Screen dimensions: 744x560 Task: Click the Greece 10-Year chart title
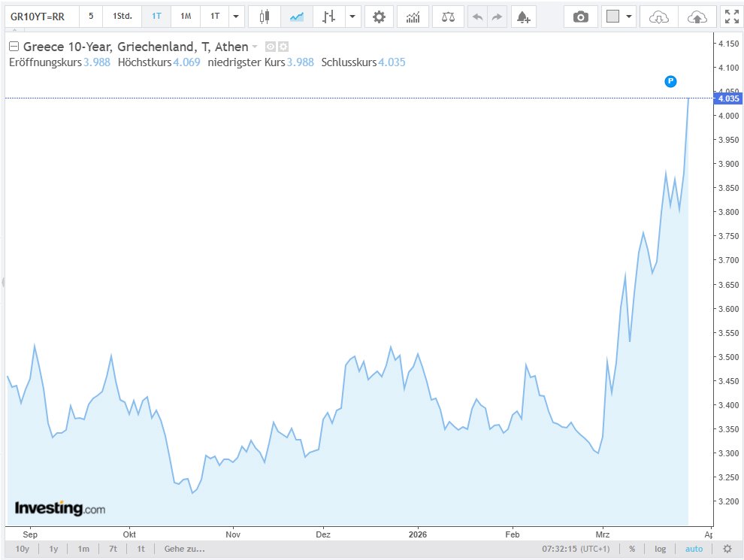(x=136, y=47)
